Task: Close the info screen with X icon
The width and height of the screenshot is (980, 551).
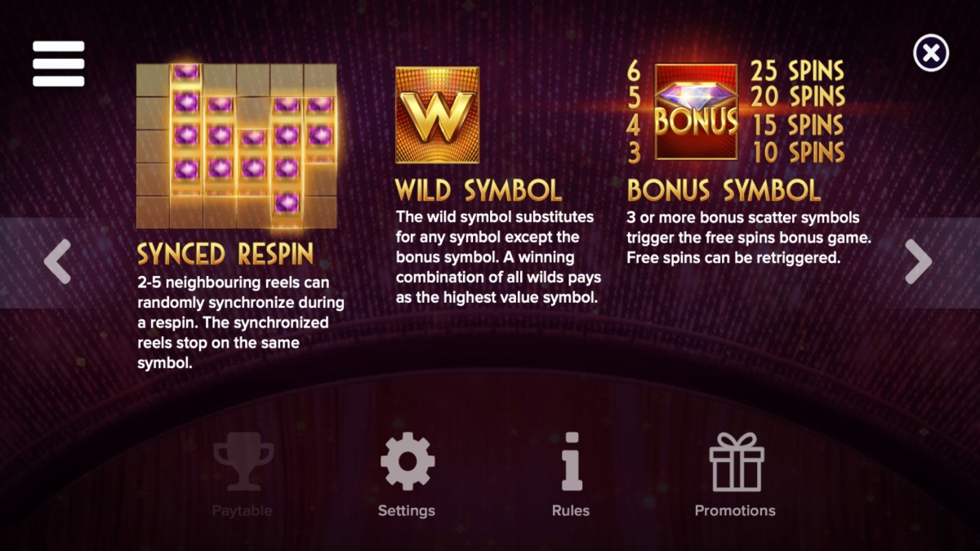Action: coord(931,53)
